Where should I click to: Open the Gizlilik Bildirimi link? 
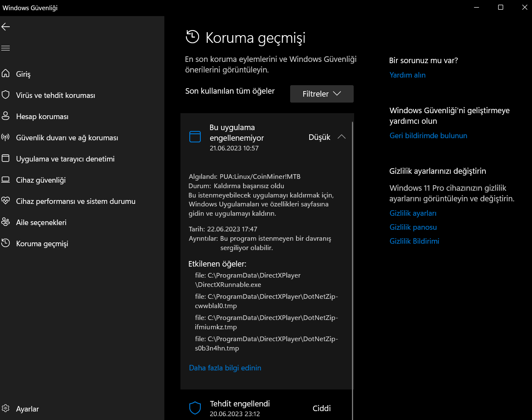tap(414, 241)
